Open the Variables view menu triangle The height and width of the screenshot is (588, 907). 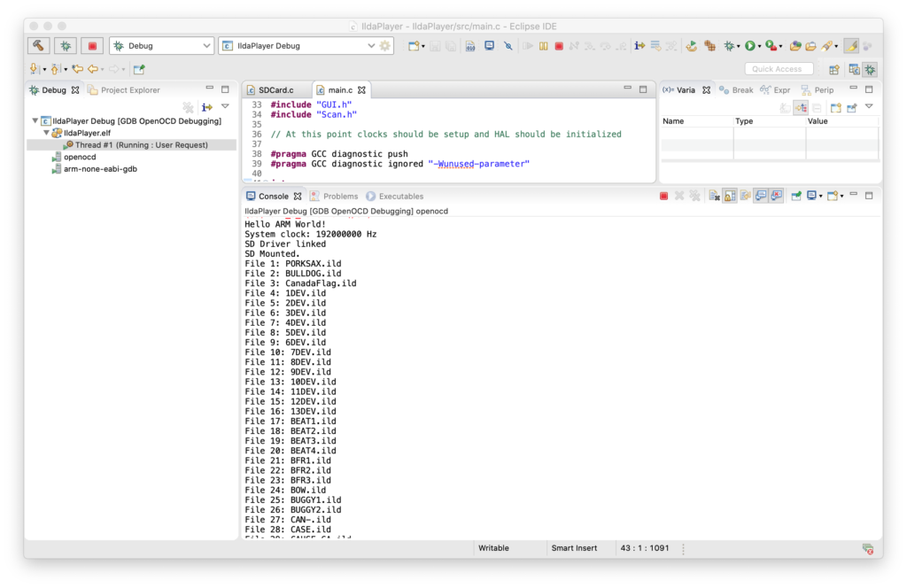869,107
